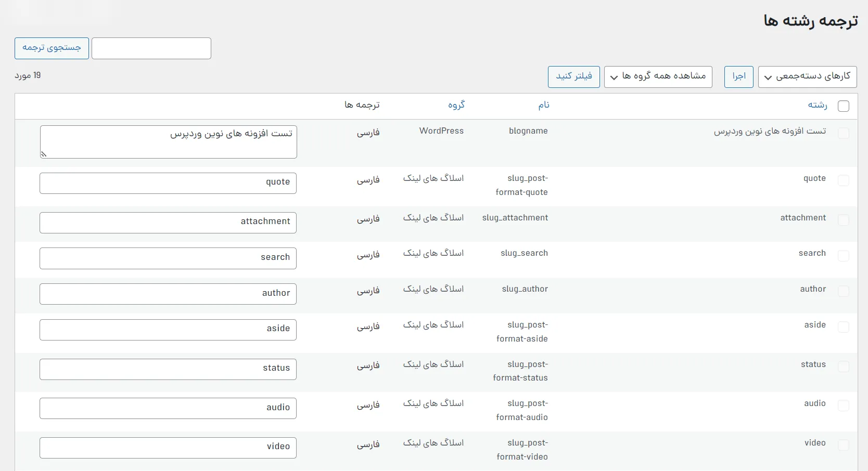The width and height of the screenshot is (868, 471).
Task: Sort by the نام column header
Action: click(544, 106)
